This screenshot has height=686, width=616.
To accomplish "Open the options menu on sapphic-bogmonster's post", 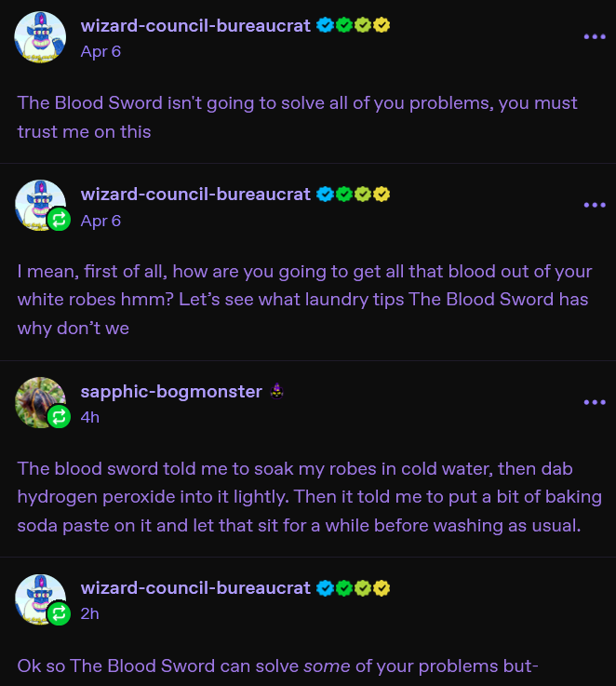I will point(595,402).
